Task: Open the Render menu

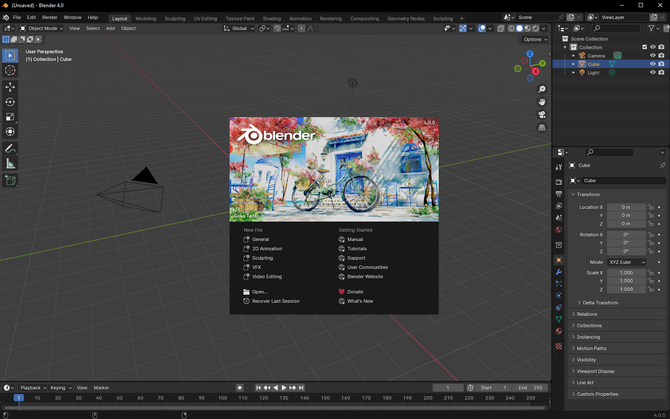Action: tap(50, 18)
